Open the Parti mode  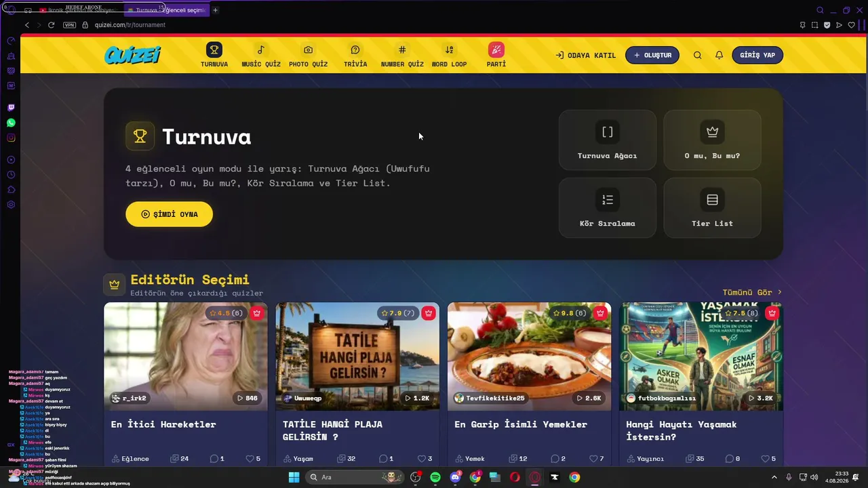click(496, 55)
